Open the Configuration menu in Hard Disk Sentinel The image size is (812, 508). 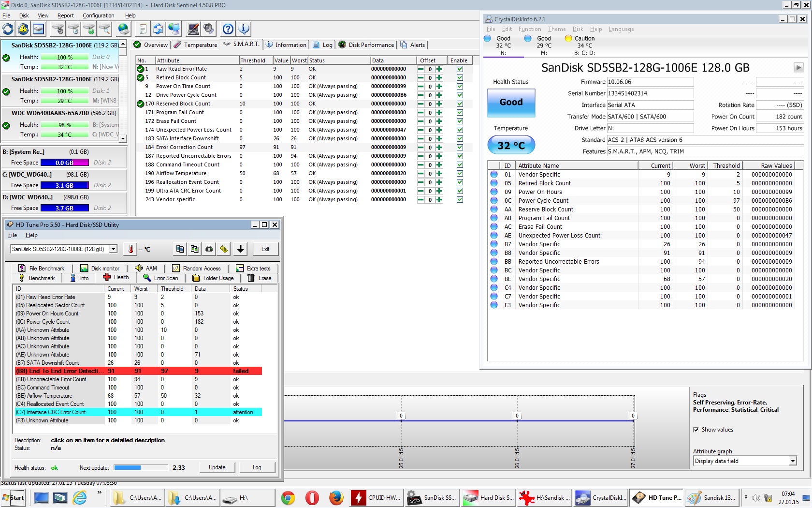pyautogui.click(x=99, y=15)
